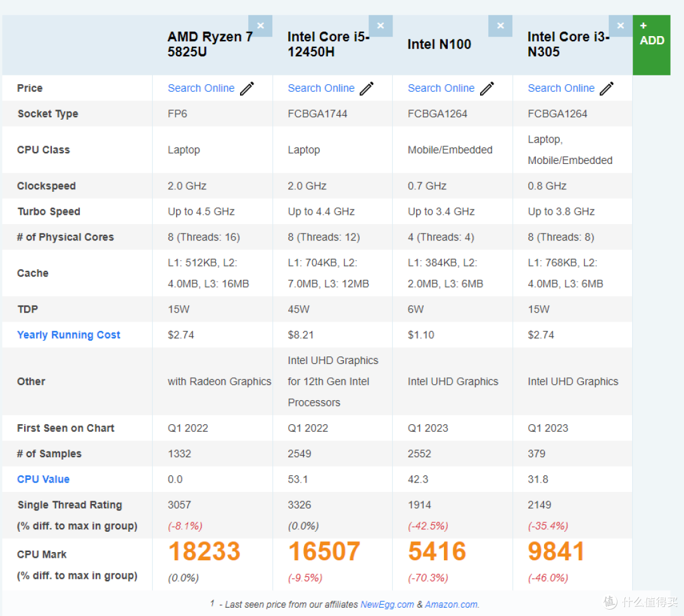This screenshot has width=684, height=616.
Task: Click single thread rating 3326
Action: (x=299, y=505)
